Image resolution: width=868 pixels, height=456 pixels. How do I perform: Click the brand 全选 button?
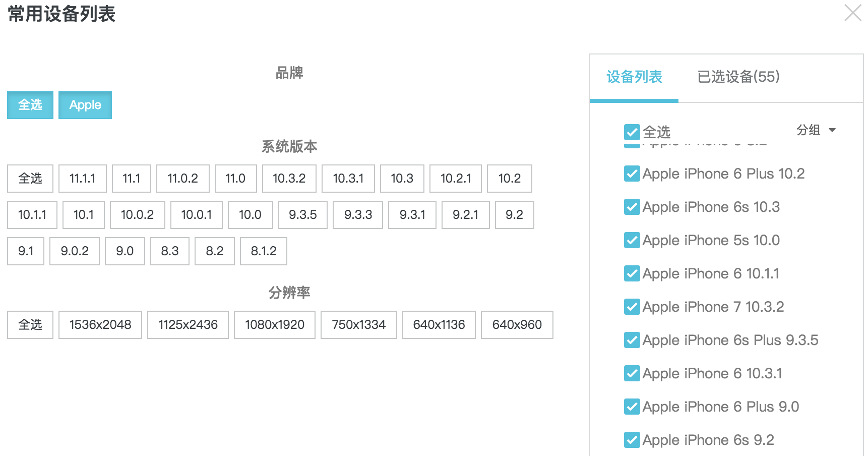point(30,105)
